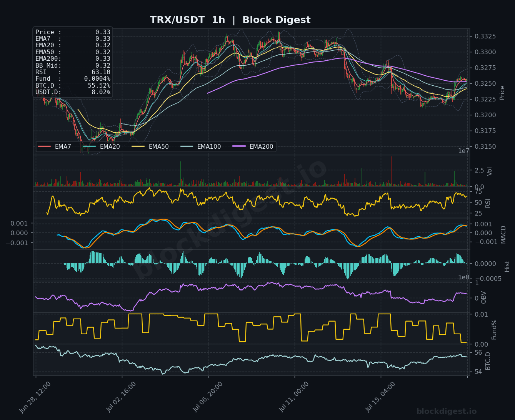Click the RSI axis label 75

click(x=478, y=192)
